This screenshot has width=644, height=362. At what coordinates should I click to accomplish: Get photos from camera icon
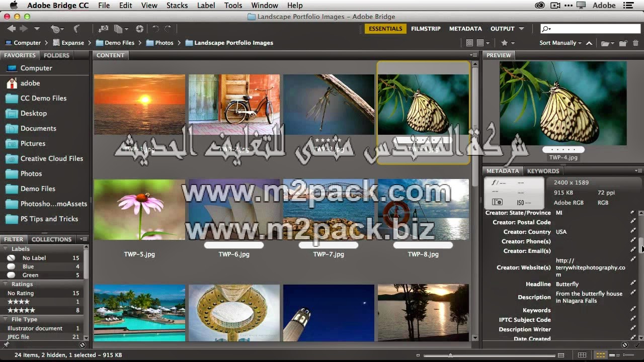pos(103,29)
